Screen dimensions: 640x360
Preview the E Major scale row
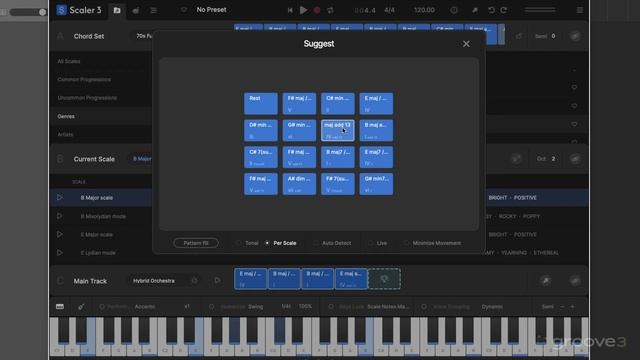(x=60, y=234)
